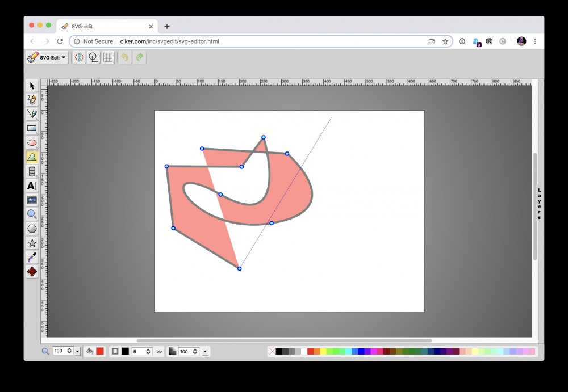Pick the Eyedropper tool

(32, 258)
